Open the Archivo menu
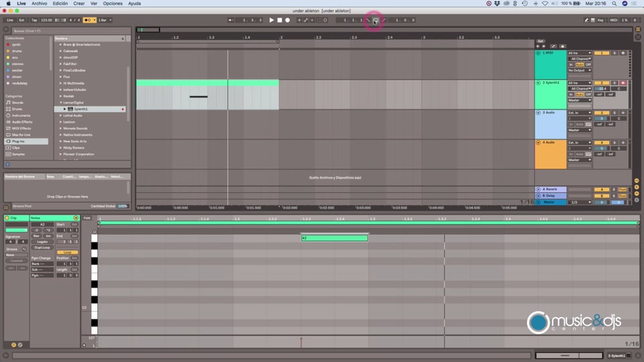This screenshot has width=644, height=362. click(40, 3)
